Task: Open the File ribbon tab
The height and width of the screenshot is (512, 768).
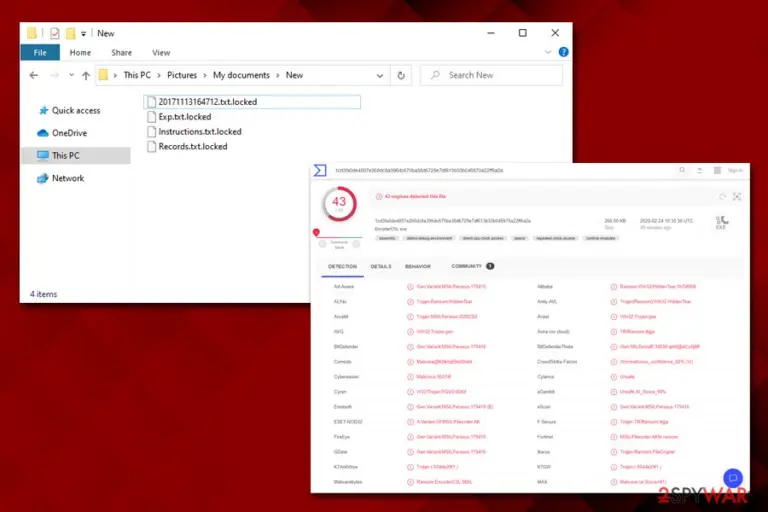Action: (40, 52)
